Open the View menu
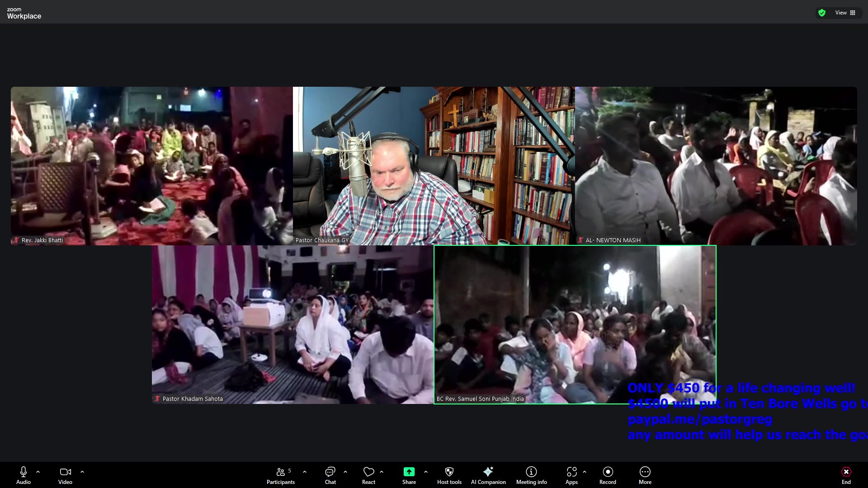 coord(841,13)
